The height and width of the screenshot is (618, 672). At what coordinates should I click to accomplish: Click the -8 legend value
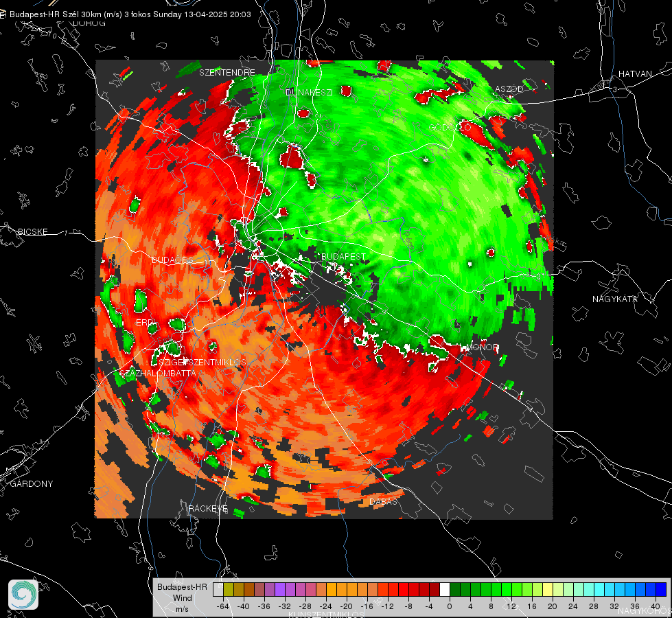point(409,606)
